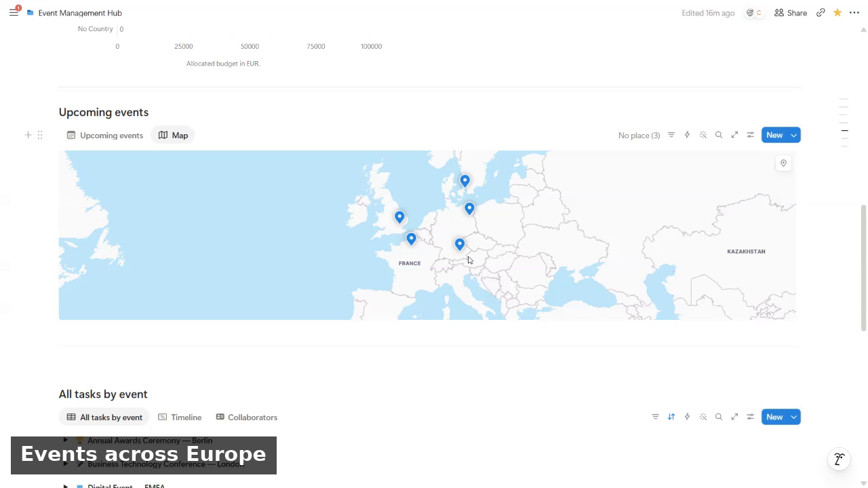The image size is (868, 488).
Task: Click AI sparkle icon in All tasks toolbar
Action: pos(703,417)
